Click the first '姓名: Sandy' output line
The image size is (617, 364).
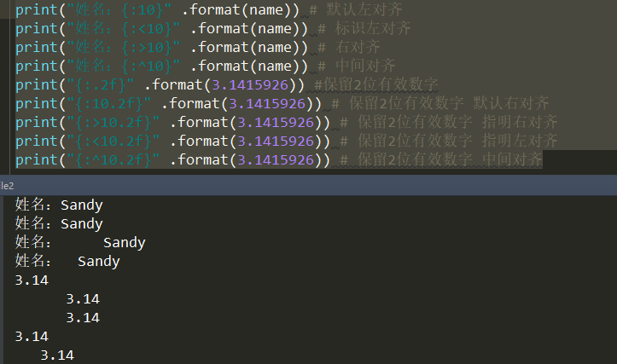[59, 205]
